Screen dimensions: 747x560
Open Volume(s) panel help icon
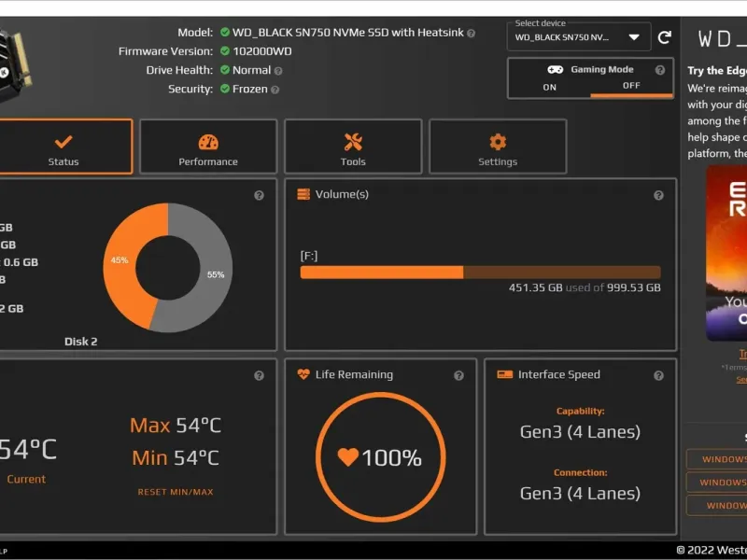658,195
